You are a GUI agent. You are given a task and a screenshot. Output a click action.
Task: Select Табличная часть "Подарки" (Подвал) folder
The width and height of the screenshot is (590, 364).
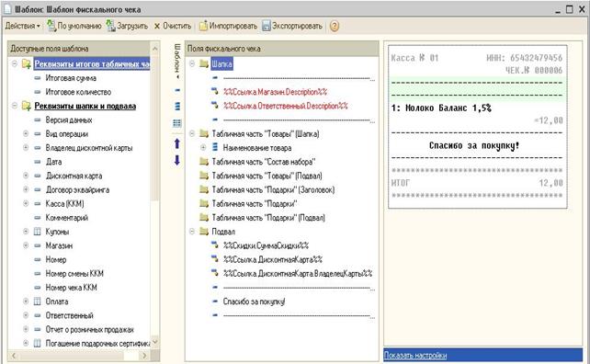[268, 217]
